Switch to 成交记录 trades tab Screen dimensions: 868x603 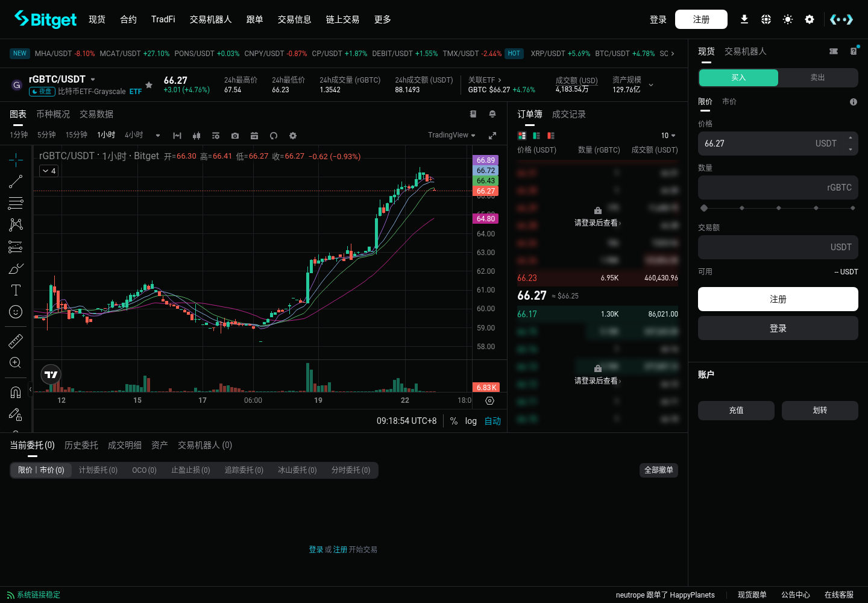click(x=569, y=114)
